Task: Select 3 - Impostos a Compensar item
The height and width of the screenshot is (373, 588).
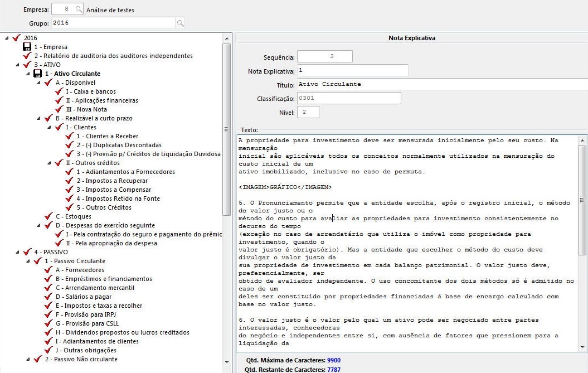Action: pos(114,190)
